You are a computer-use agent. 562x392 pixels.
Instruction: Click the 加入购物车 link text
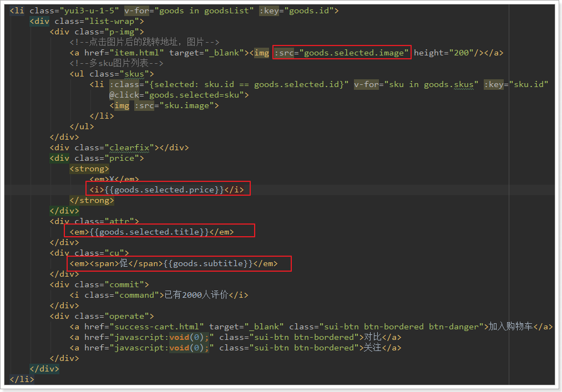pos(518,327)
